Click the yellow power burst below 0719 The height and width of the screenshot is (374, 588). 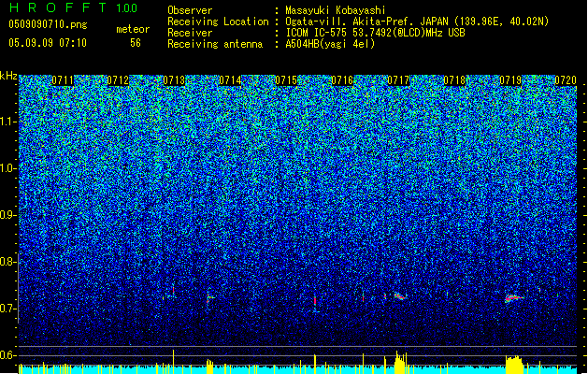point(514,365)
